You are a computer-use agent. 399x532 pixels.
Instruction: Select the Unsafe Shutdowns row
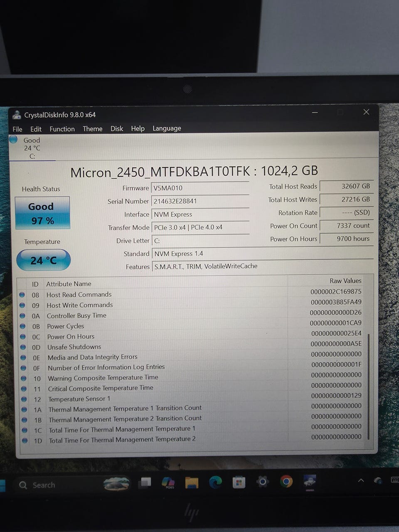[x=190, y=346]
